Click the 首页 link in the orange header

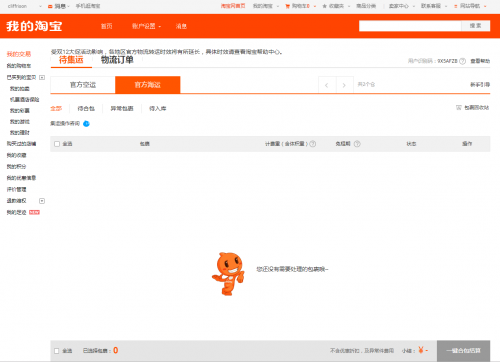point(107,26)
